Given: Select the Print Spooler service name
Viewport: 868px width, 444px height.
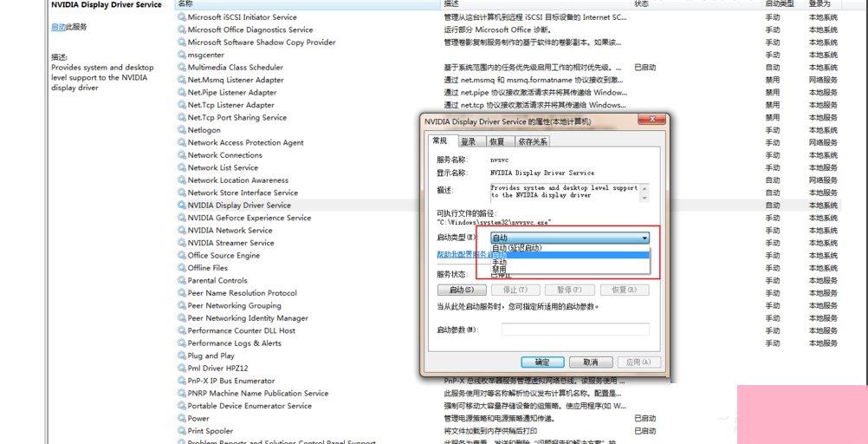Looking at the screenshot, I should coord(211,431).
